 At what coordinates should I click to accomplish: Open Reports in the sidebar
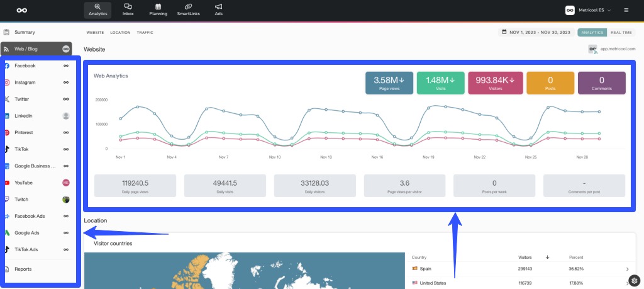click(x=23, y=269)
